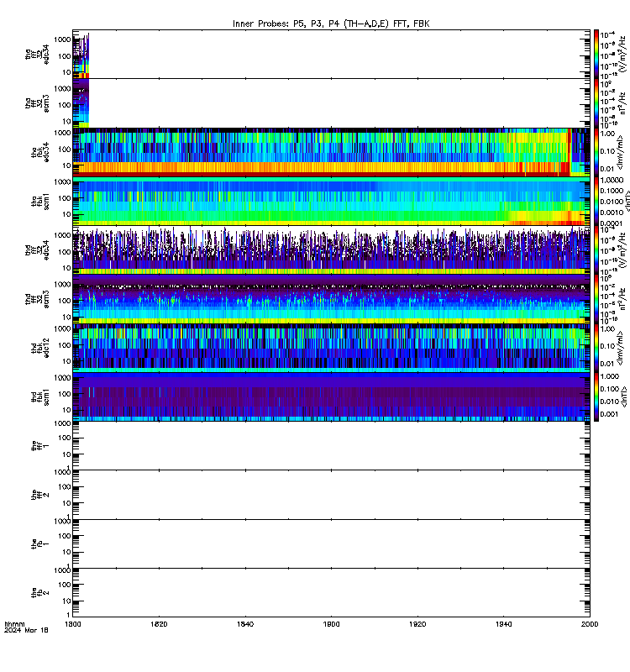The image size is (630, 672).
Task: Select the 'thd fff 32 scm3' panel label
Action: (37, 299)
